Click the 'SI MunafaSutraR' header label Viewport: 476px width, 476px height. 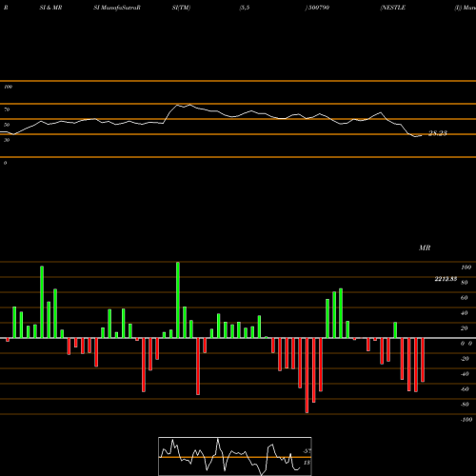117,8
